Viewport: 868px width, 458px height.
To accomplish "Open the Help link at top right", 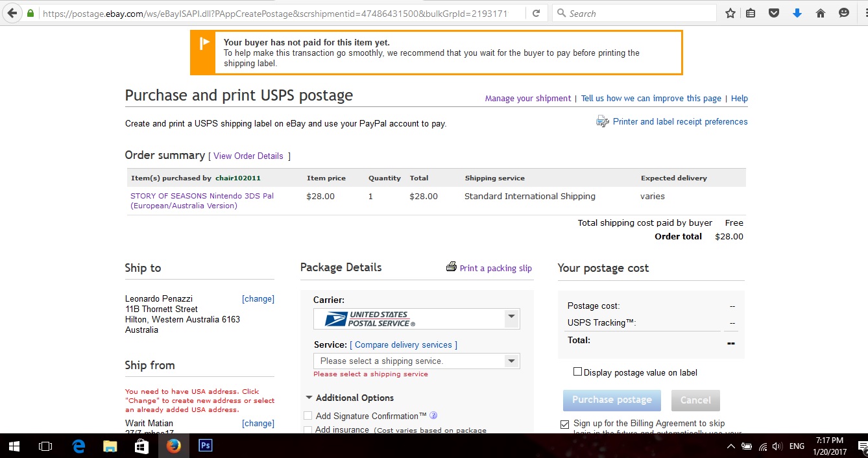I will (x=740, y=99).
